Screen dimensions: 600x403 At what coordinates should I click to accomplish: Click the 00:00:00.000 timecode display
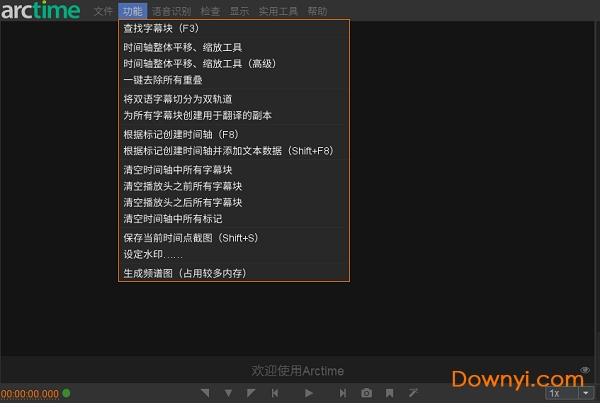[x=30, y=394]
